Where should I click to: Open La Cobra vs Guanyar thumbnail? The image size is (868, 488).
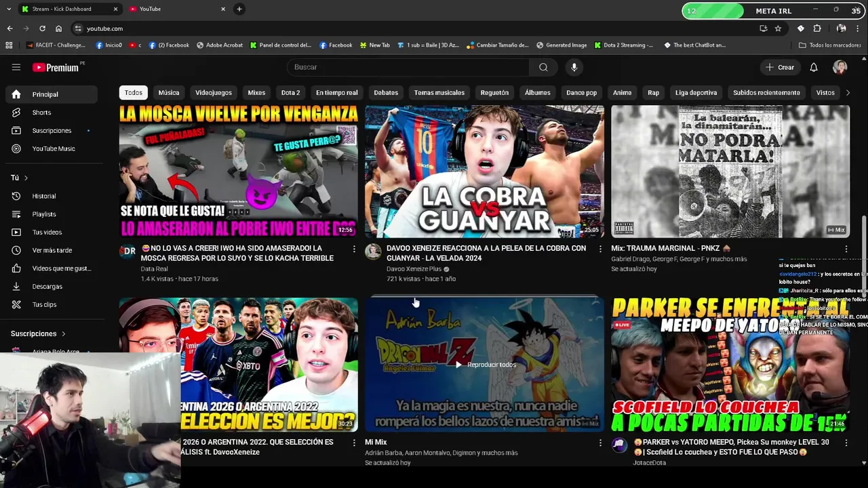coord(484,171)
